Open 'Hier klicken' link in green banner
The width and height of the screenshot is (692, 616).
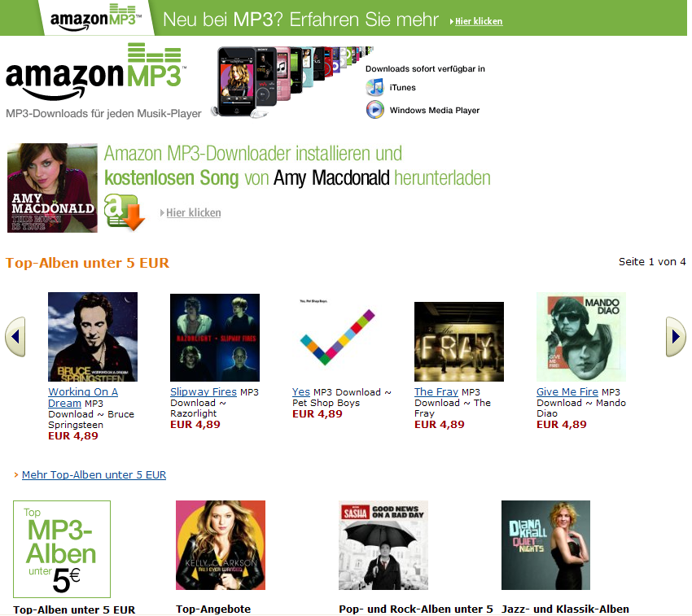tap(479, 21)
